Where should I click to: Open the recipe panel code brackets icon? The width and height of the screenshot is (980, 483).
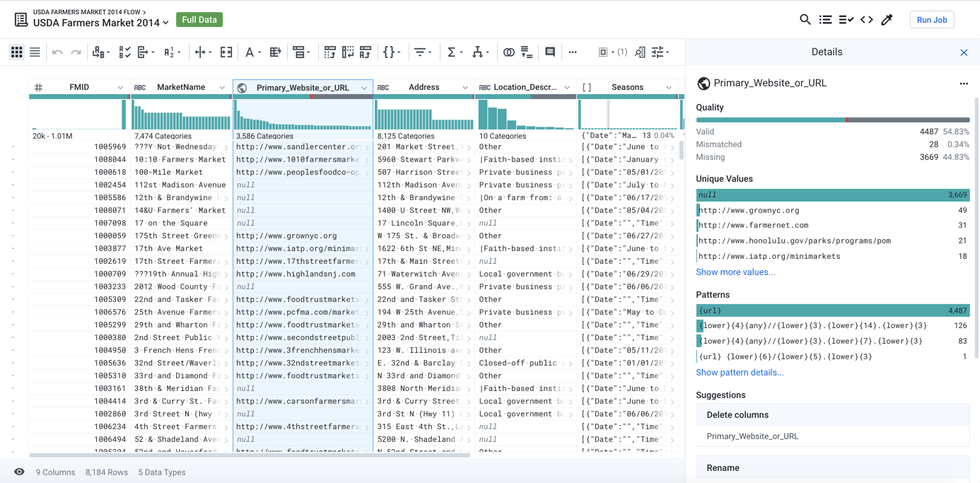[x=867, y=20]
